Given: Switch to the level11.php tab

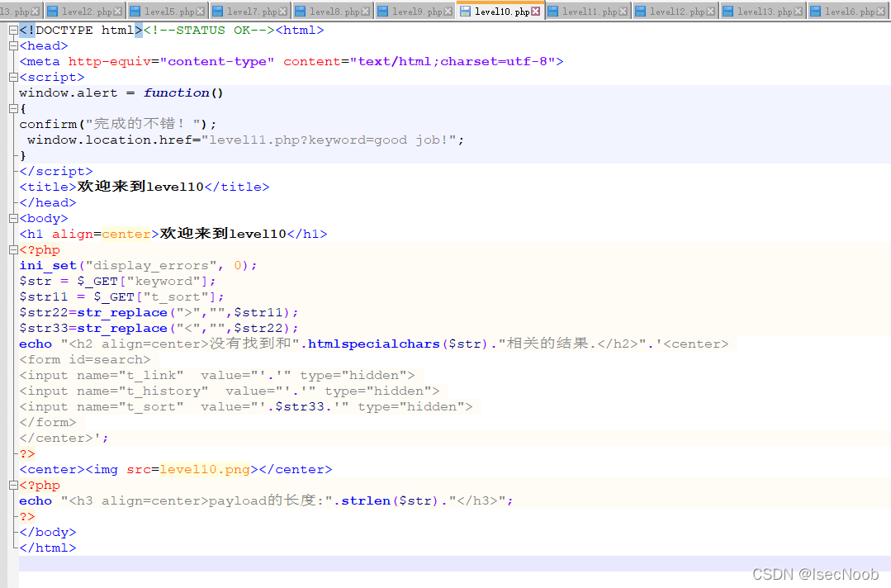Looking at the screenshot, I should click(590, 12).
